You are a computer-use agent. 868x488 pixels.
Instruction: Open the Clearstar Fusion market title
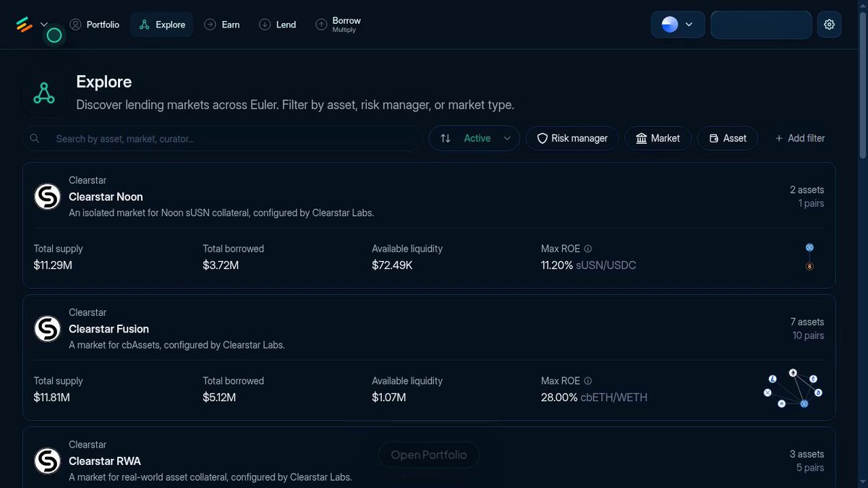(x=109, y=329)
